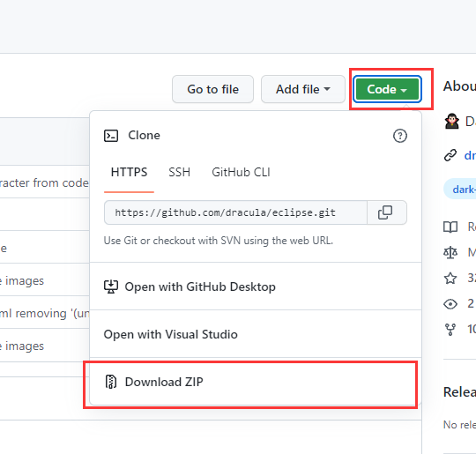Click the terminal icon beside Clone
The width and height of the screenshot is (476, 454).
(x=111, y=136)
